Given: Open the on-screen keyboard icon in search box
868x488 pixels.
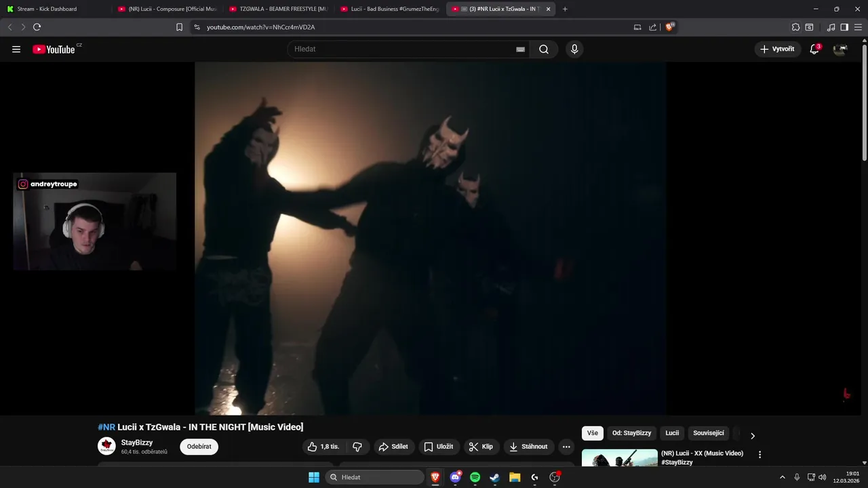Looking at the screenshot, I should click(520, 49).
